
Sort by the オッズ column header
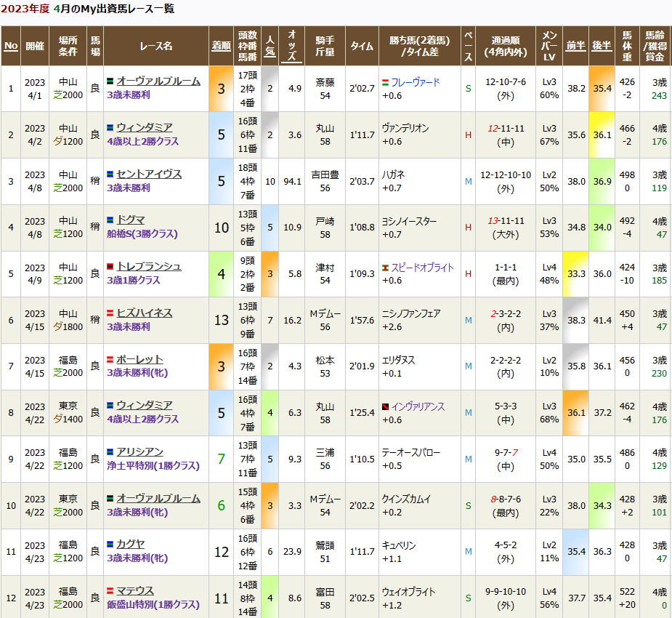(291, 45)
